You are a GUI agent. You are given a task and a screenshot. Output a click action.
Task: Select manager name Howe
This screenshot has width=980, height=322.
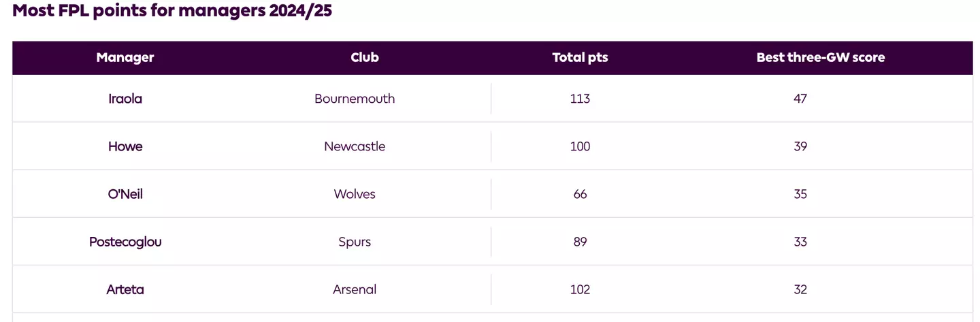point(125,146)
